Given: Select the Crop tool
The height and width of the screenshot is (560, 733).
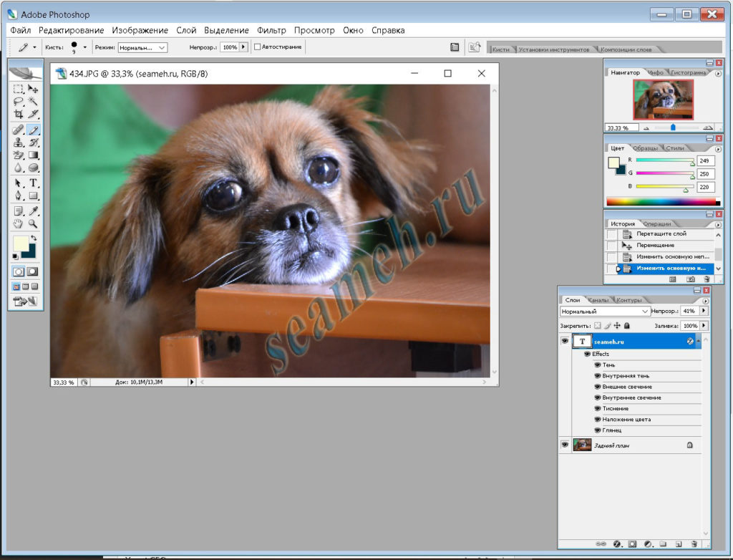Looking at the screenshot, I should 18,114.
